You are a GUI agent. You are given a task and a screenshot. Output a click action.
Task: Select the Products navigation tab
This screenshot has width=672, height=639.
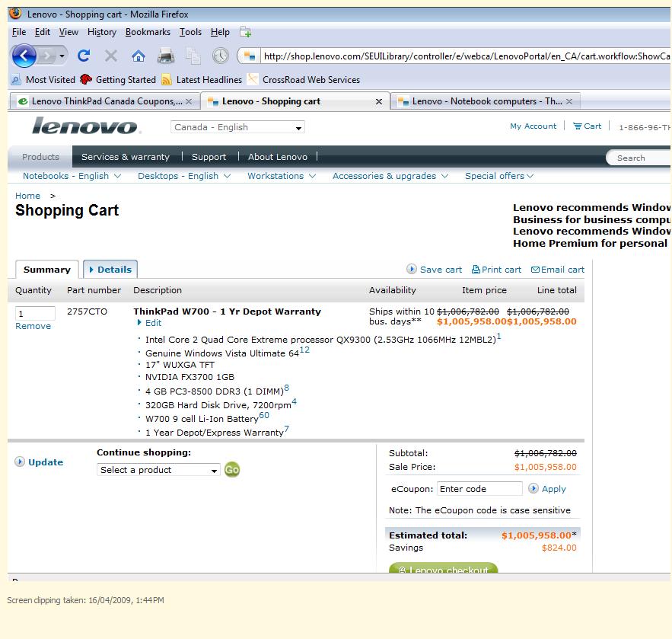(40, 157)
